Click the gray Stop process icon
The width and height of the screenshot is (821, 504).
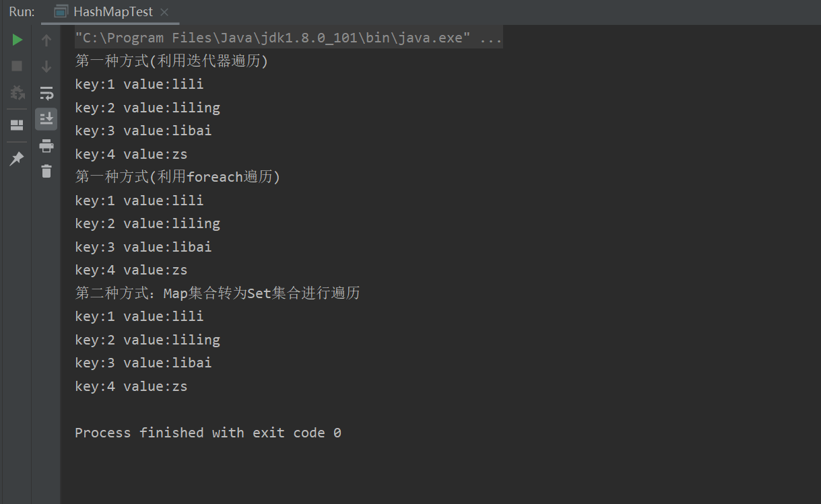[18, 66]
